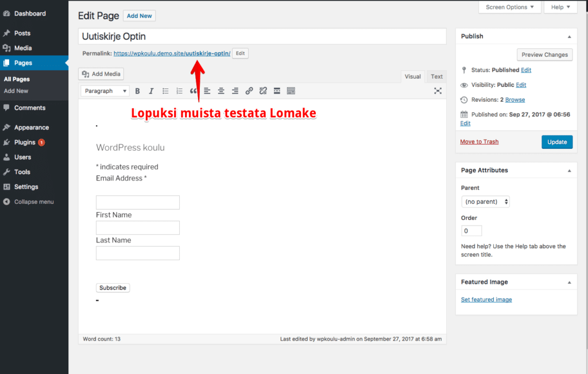The width and height of the screenshot is (588, 374).
Task: Collapse the Page Attributes metabox
Action: (x=569, y=170)
